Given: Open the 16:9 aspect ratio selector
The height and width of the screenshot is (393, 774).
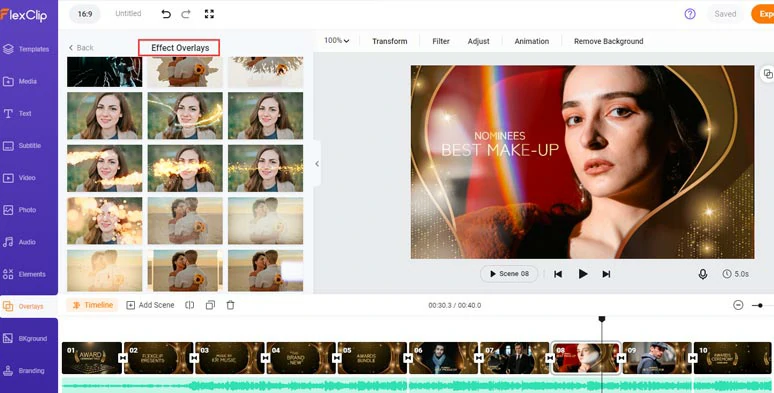Looking at the screenshot, I should point(85,14).
